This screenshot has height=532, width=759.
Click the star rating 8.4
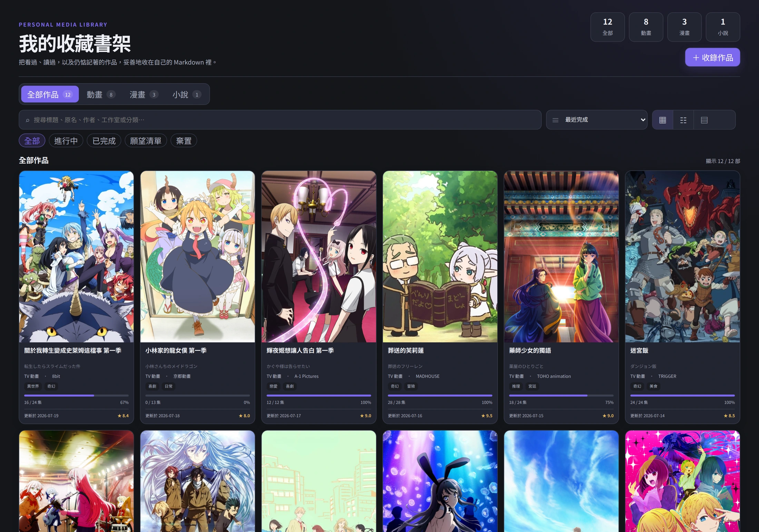[123, 415]
